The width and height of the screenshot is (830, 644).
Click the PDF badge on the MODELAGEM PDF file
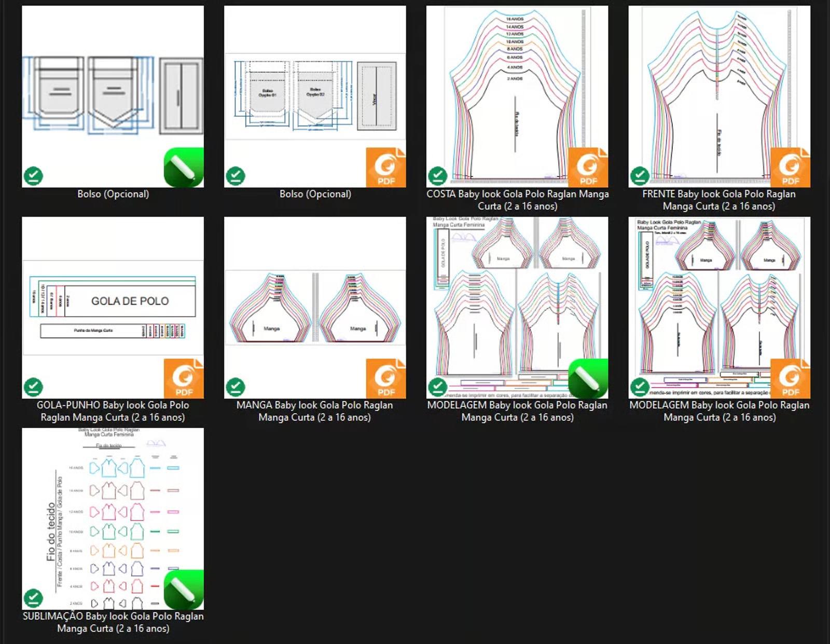pos(790,379)
